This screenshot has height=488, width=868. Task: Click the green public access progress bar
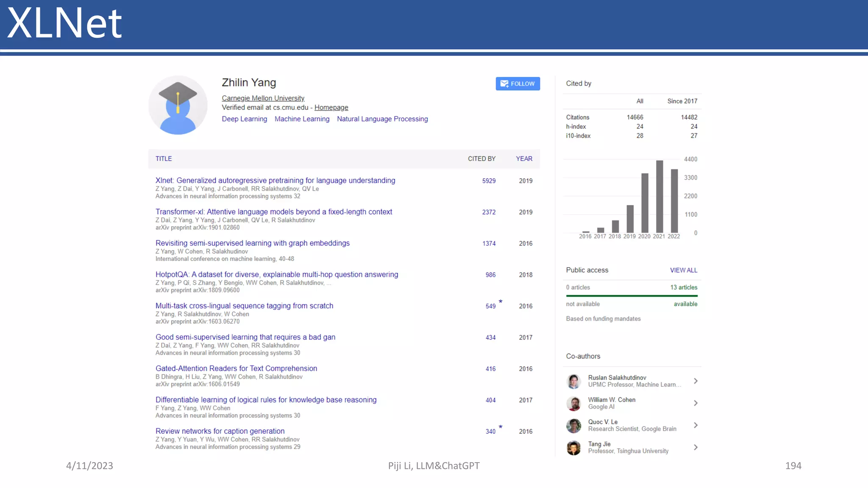click(632, 296)
